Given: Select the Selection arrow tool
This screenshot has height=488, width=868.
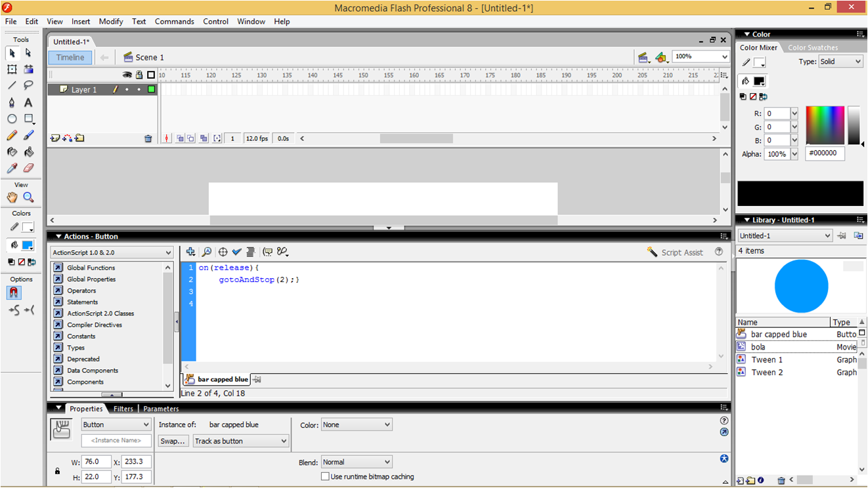Looking at the screenshot, I should 12,53.
